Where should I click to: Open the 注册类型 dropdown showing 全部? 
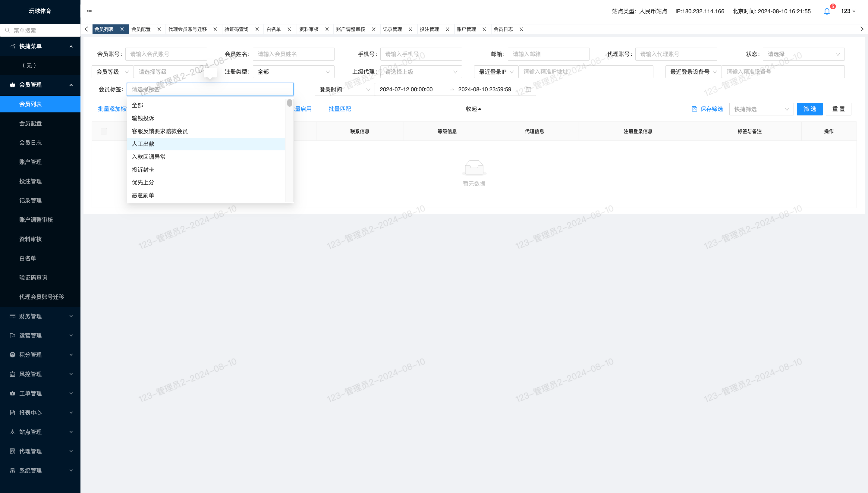[x=294, y=72]
